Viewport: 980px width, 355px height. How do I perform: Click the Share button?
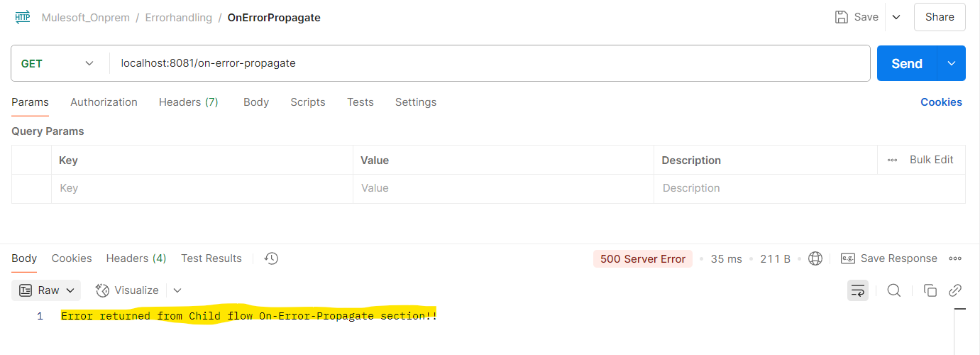point(940,17)
